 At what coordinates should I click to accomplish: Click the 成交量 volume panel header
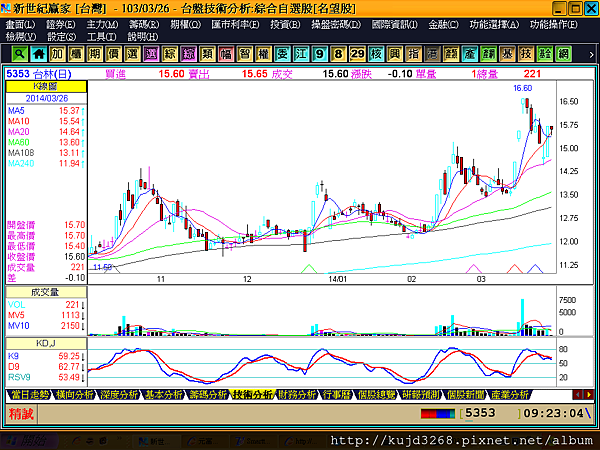point(46,292)
